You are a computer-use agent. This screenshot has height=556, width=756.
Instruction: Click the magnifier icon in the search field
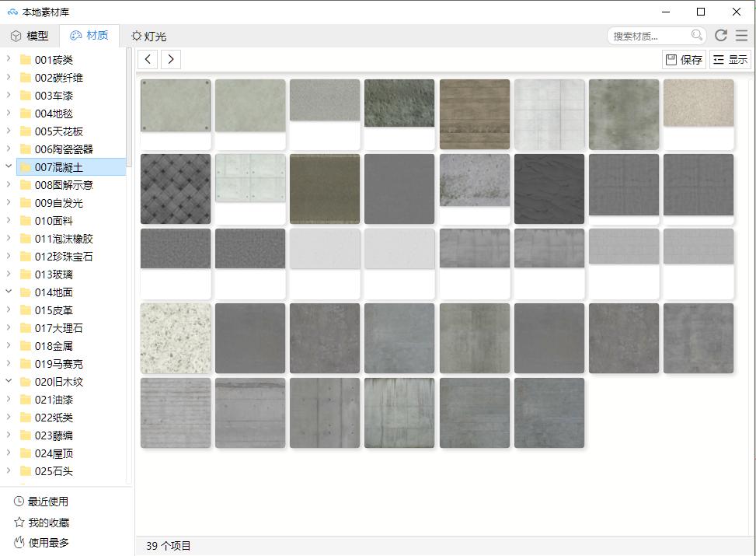click(x=695, y=34)
